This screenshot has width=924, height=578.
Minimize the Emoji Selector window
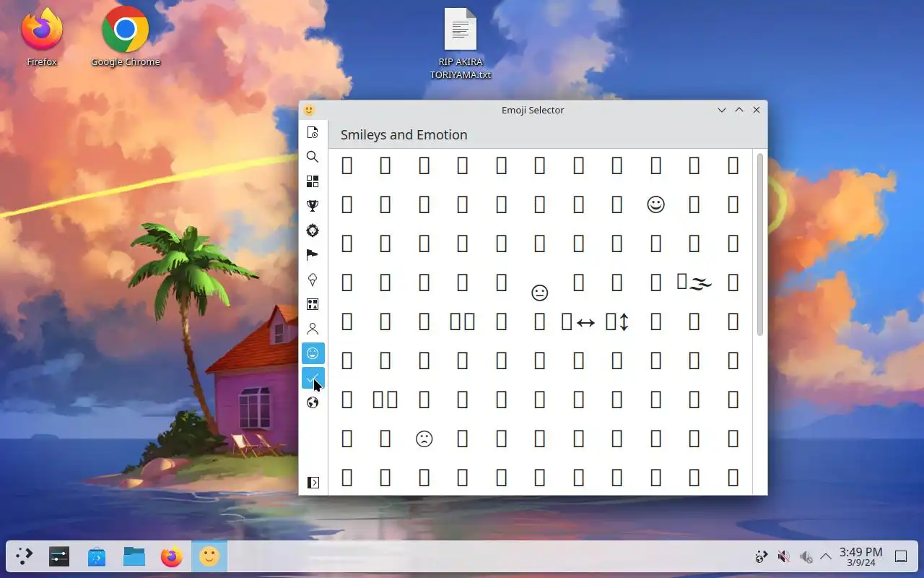(722, 110)
